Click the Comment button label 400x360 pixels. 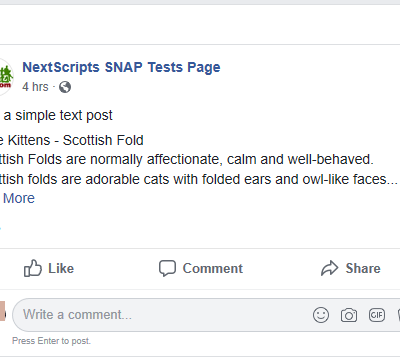click(x=213, y=268)
